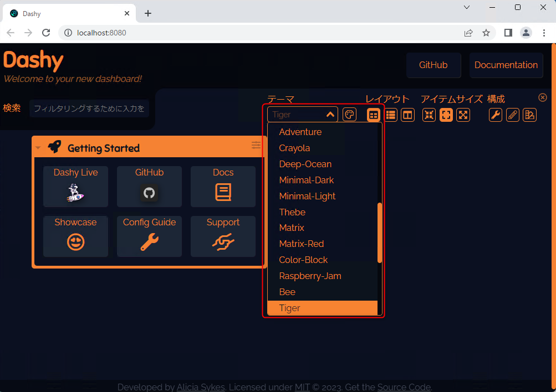This screenshot has height=392, width=556.
Task: Choose the Matrix-Red theme
Action: click(x=322, y=244)
